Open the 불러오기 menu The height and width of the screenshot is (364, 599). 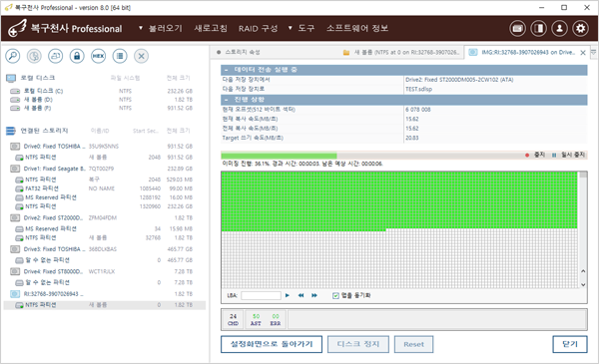coord(166,28)
